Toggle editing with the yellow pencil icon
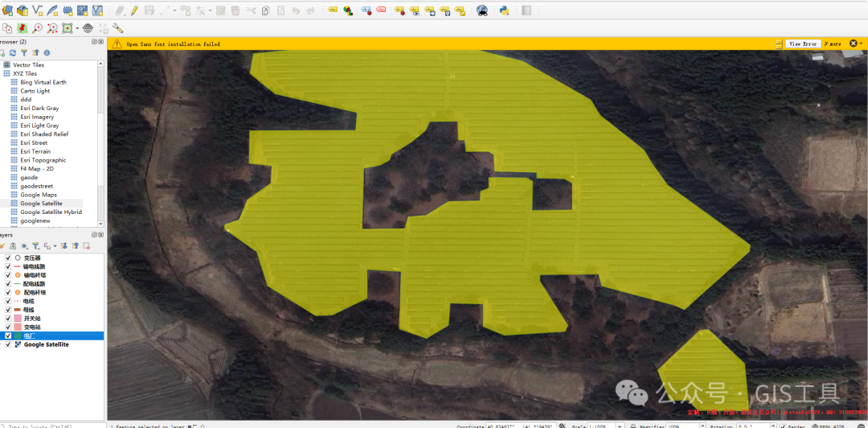Viewport: 868px width, 428px height. pyautogui.click(x=134, y=10)
